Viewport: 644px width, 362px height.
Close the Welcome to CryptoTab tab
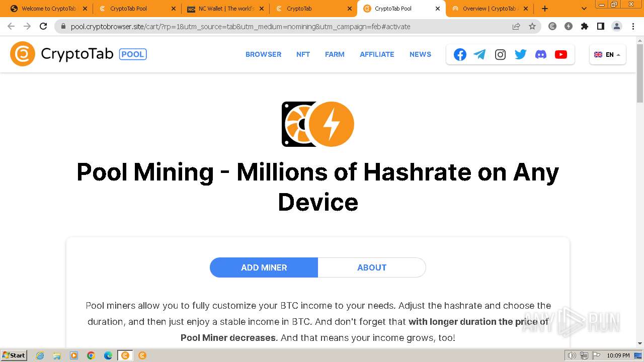[84, 9]
